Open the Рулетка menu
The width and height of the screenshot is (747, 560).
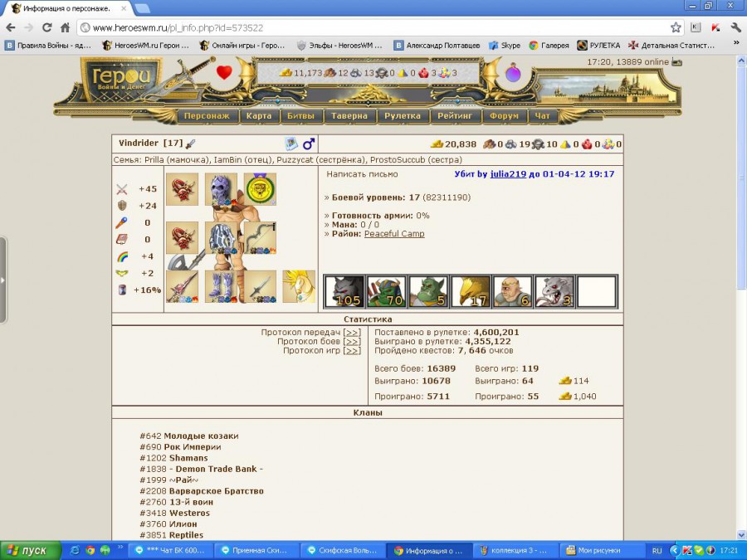[403, 116]
